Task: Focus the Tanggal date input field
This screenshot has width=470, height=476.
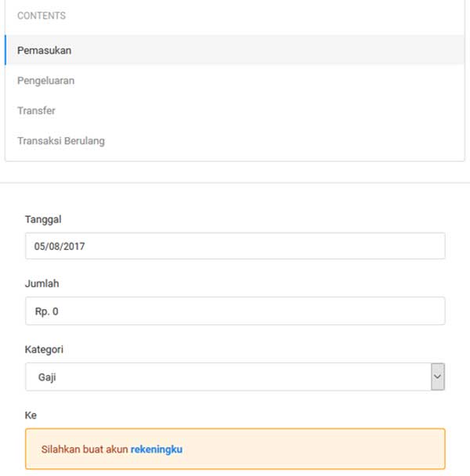Action: [x=235, y=246]
